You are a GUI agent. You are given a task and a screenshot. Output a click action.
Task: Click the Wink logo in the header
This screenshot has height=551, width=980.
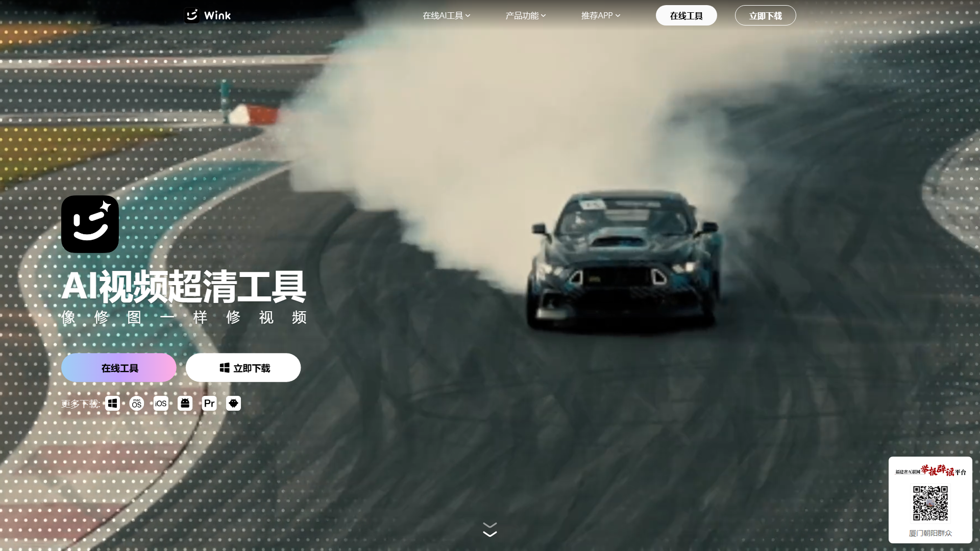[x=207, y=15]
